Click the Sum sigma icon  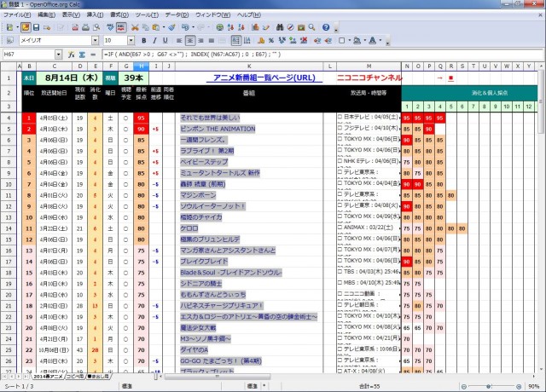82,55
